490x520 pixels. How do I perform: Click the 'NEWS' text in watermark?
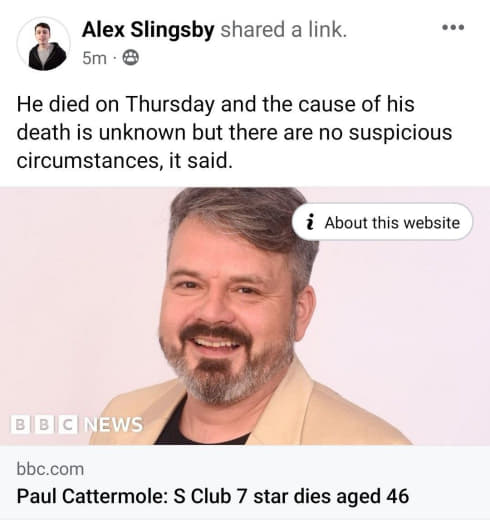pyautogui.click(x=113, y=424)
